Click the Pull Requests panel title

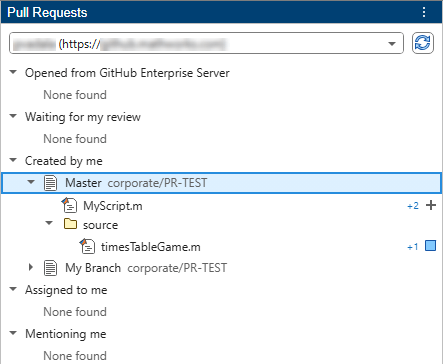47,12
